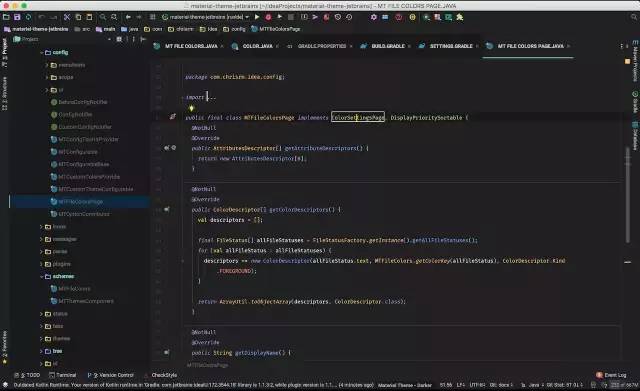640x391 pixels.
Task: Click the green Run button
Action: 257,17
